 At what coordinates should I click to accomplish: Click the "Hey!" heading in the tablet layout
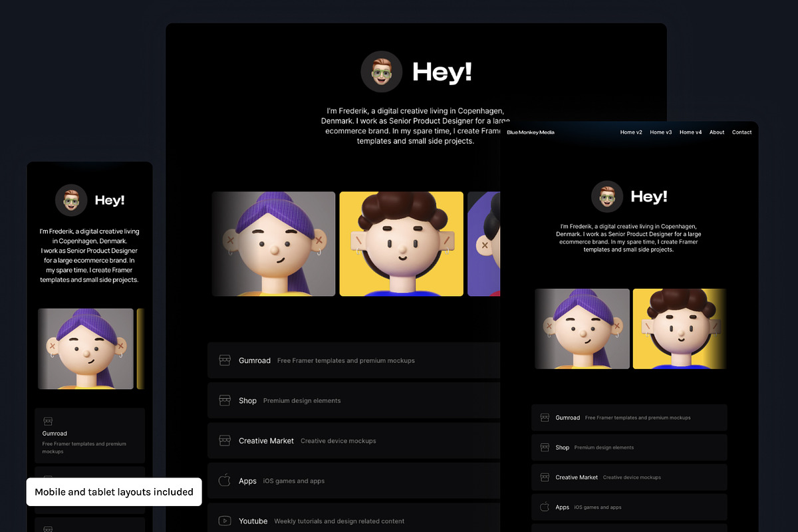coord(649,196)
